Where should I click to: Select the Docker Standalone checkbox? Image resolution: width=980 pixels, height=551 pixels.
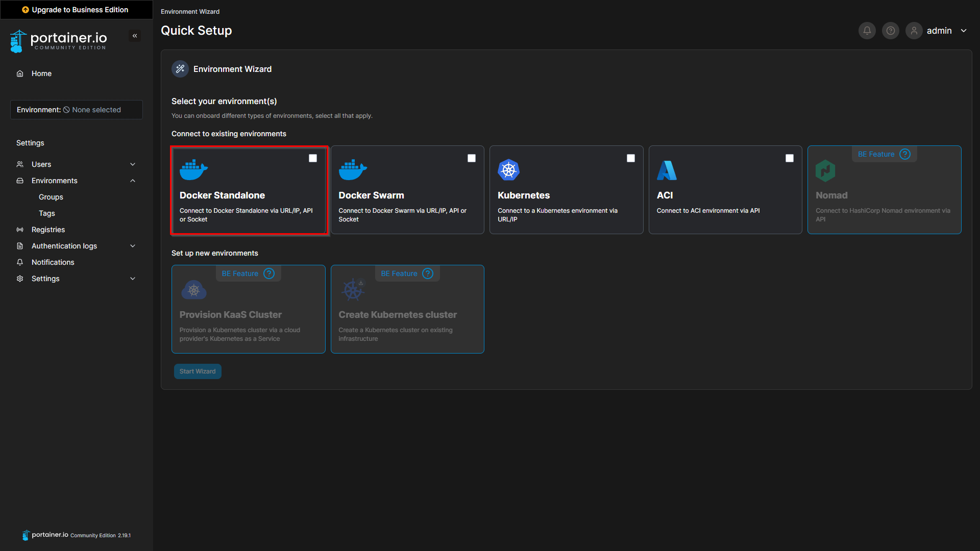313,158
